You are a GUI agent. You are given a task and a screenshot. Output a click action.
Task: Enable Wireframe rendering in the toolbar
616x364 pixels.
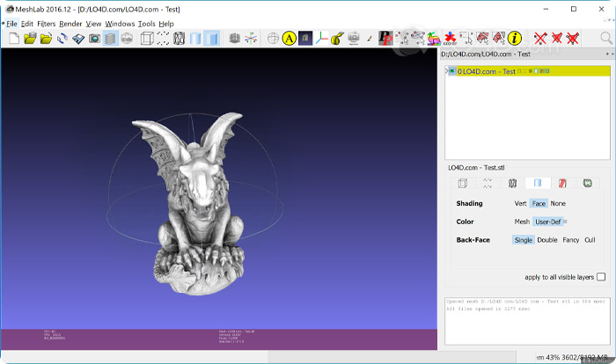pos(179,38)
